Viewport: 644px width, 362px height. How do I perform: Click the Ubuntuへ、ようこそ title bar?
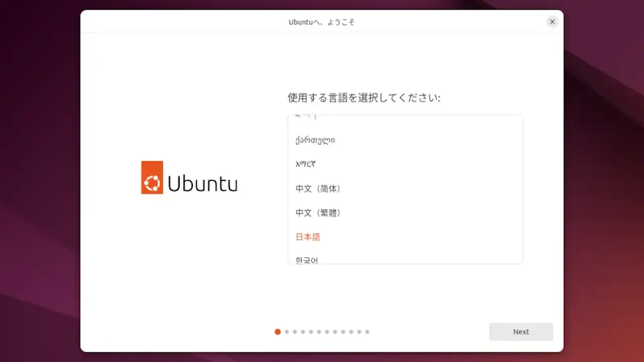(x=321, y=22)
